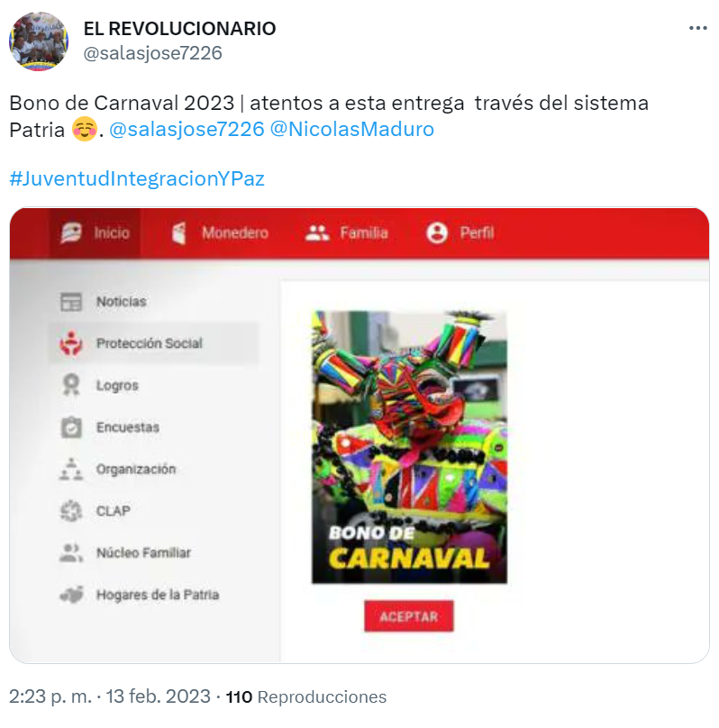Click the Logros medal icon

(71, 385)
